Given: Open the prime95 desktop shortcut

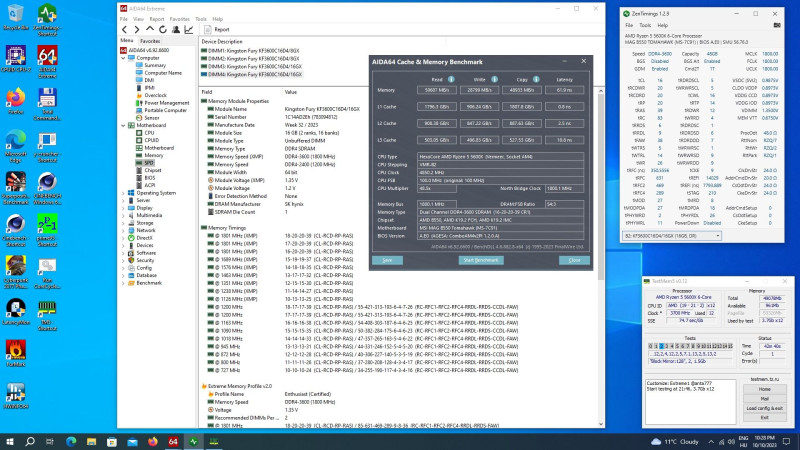Looking at the screenshot, I should 47,230.
